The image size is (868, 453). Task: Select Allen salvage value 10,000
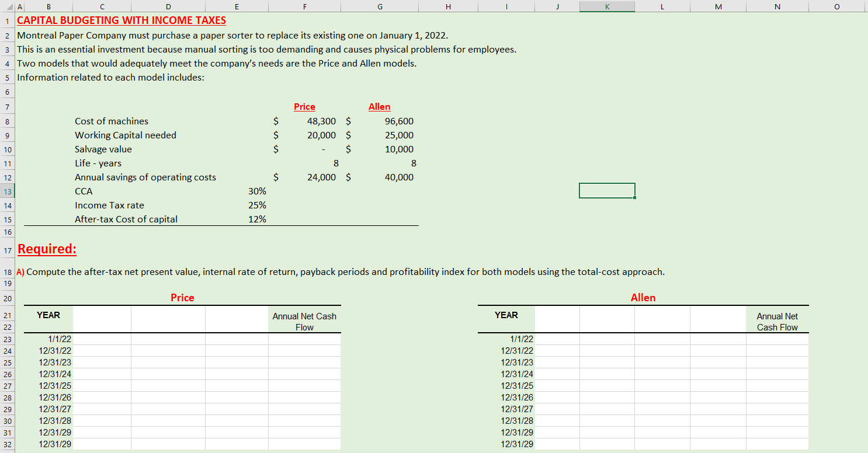point(399,149)
